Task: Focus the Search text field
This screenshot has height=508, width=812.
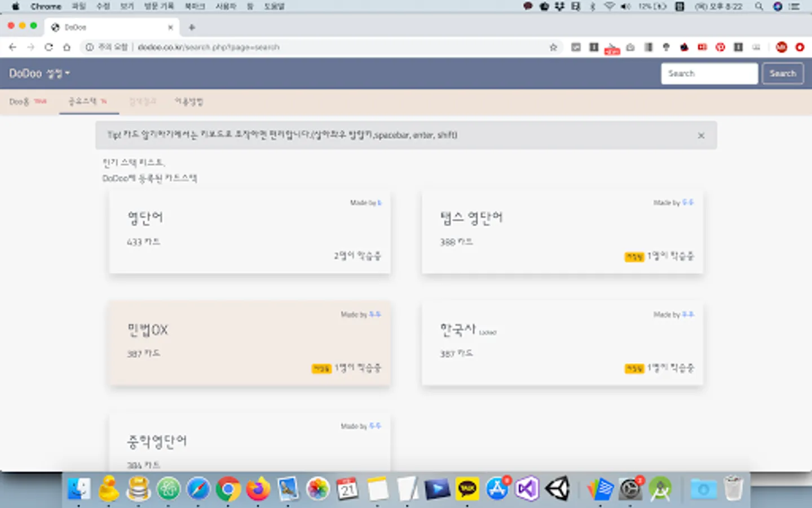Action: [709, 73]
